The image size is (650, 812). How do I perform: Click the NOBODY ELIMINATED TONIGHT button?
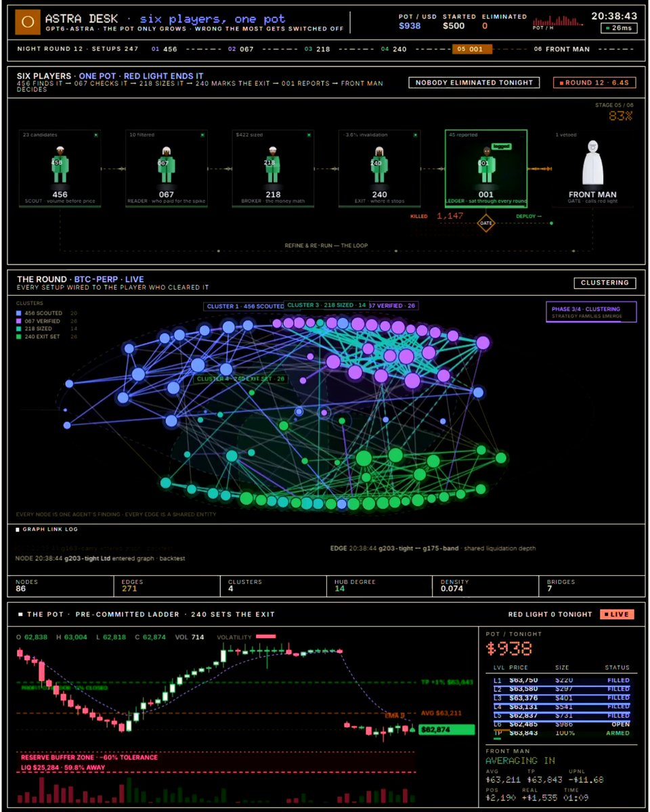coord(474,83)
